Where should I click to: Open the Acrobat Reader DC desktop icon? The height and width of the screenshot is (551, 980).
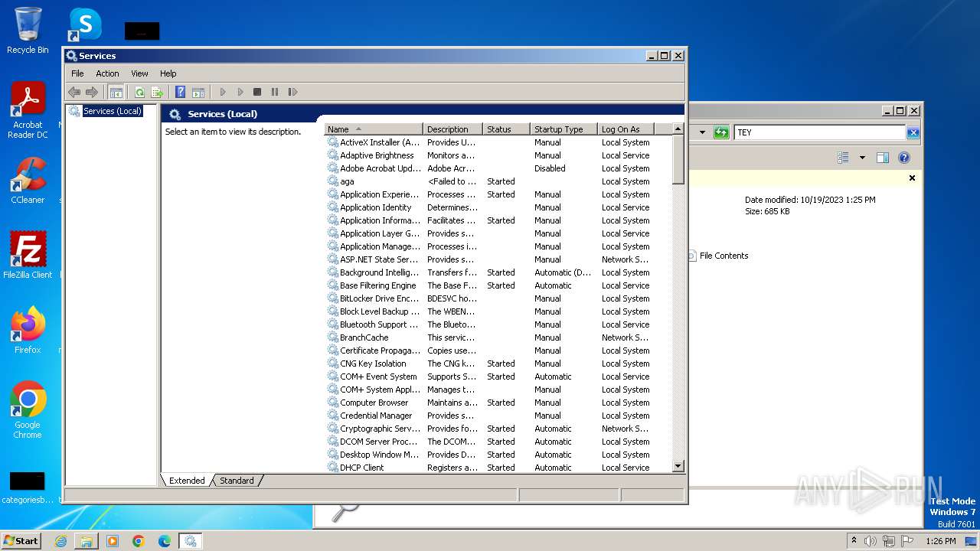(28, 110)
